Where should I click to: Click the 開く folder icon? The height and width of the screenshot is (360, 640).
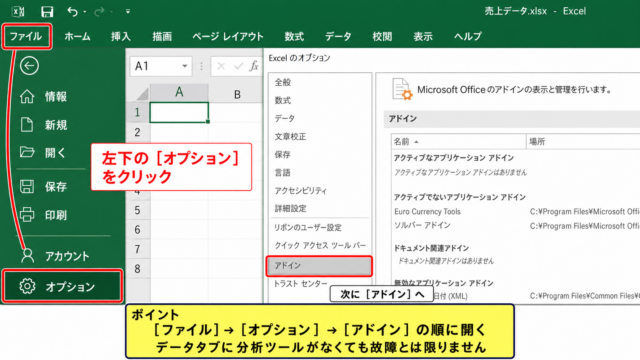[27, 152]
